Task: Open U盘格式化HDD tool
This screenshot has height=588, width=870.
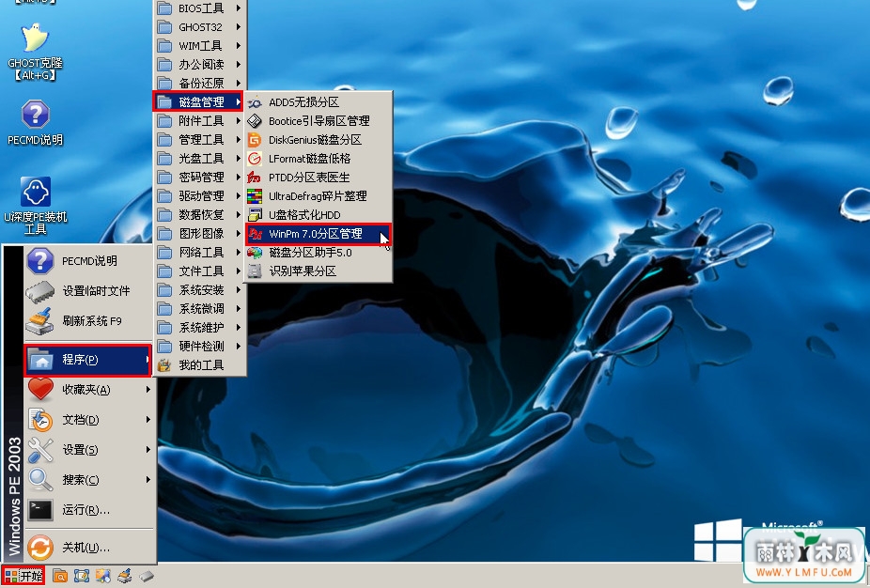Action: pyautogui.click(x=318, y=215)
